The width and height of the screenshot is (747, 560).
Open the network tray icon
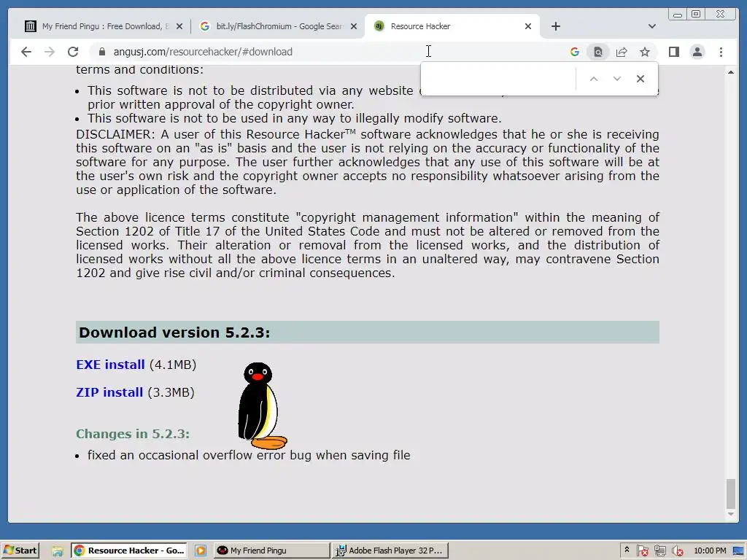(x=659, y=551)
